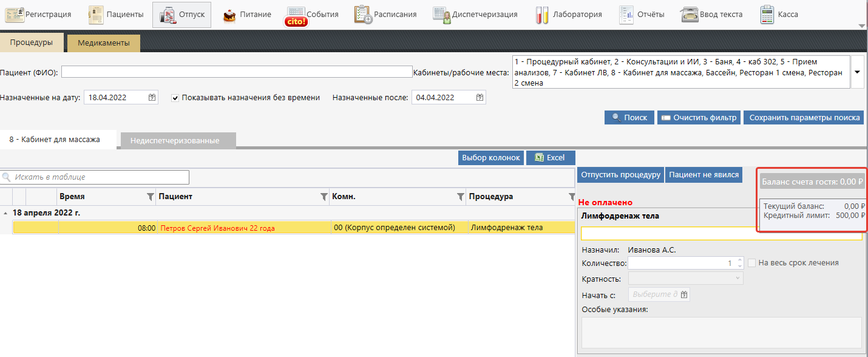Open the Лаборатория test tubes icon

tap(542, 15)
